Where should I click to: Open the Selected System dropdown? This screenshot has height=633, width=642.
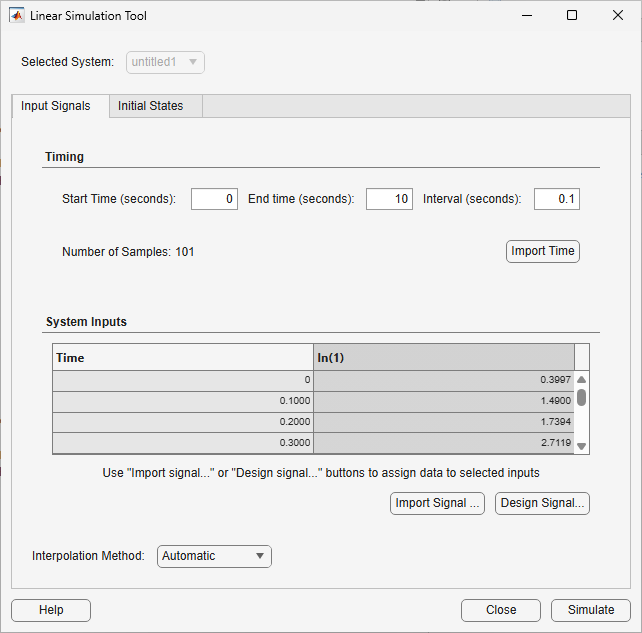(x=166, y=62)
